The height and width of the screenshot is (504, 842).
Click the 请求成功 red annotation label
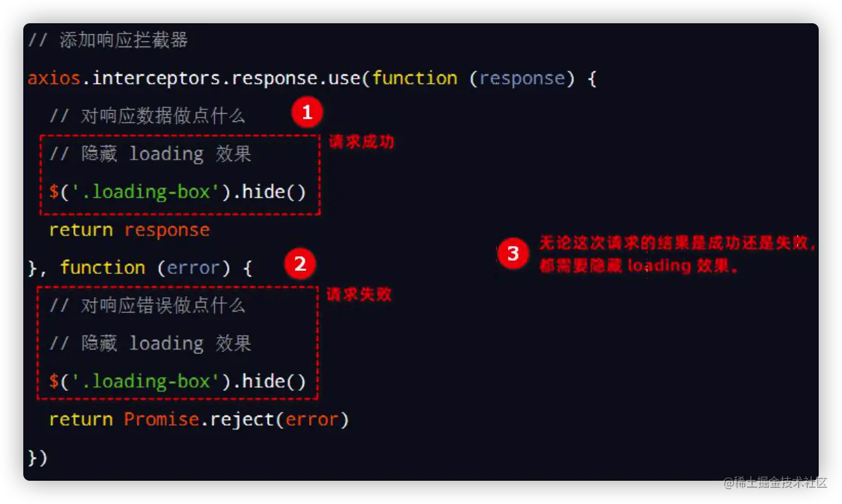pos(362,142)
